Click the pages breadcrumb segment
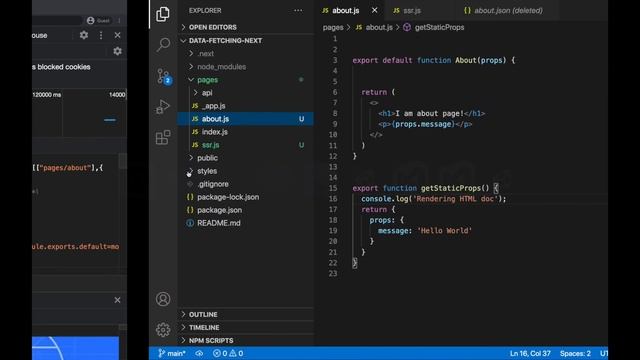 [333, 27]
